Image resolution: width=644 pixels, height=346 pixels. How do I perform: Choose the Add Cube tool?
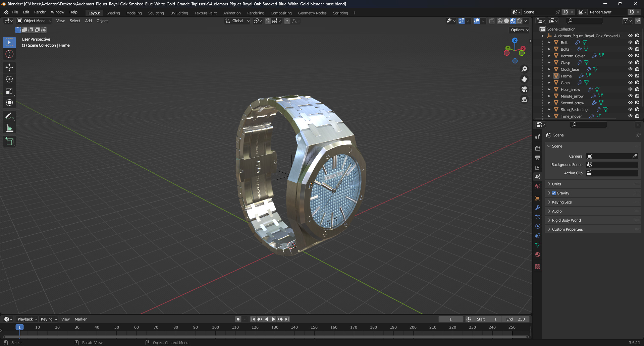(x=9, y=141)
